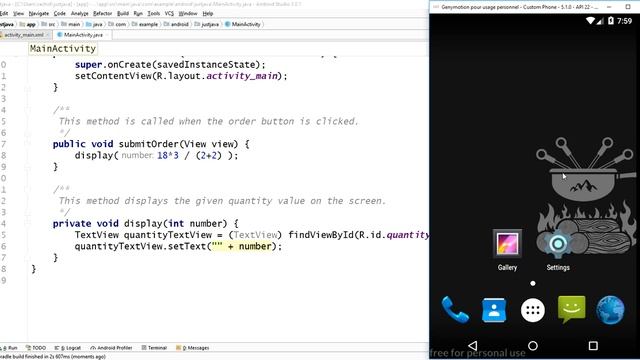Click the findViewById call in code
Screen dimensions: 640x360
click(x=321, y=235)
